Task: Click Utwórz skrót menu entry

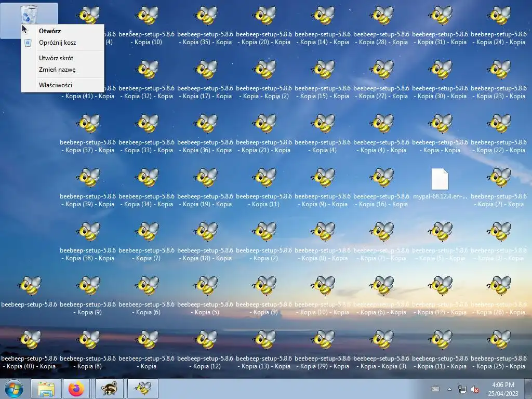Action: point(56,58)
